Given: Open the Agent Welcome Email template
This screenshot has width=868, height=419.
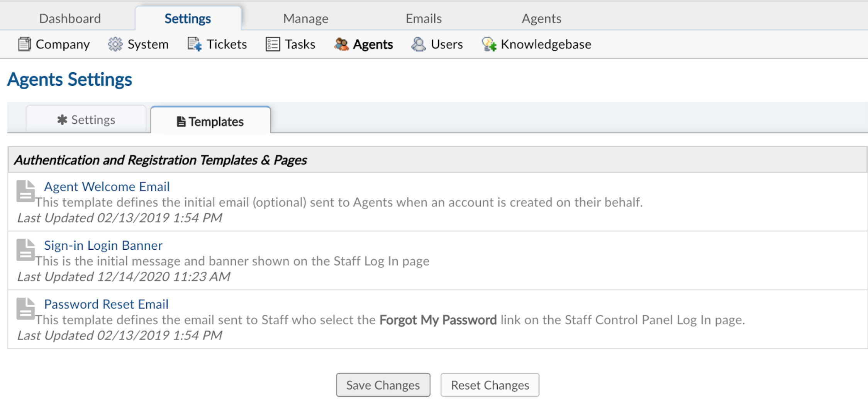Looking at the screenshot, I should 107,186.
